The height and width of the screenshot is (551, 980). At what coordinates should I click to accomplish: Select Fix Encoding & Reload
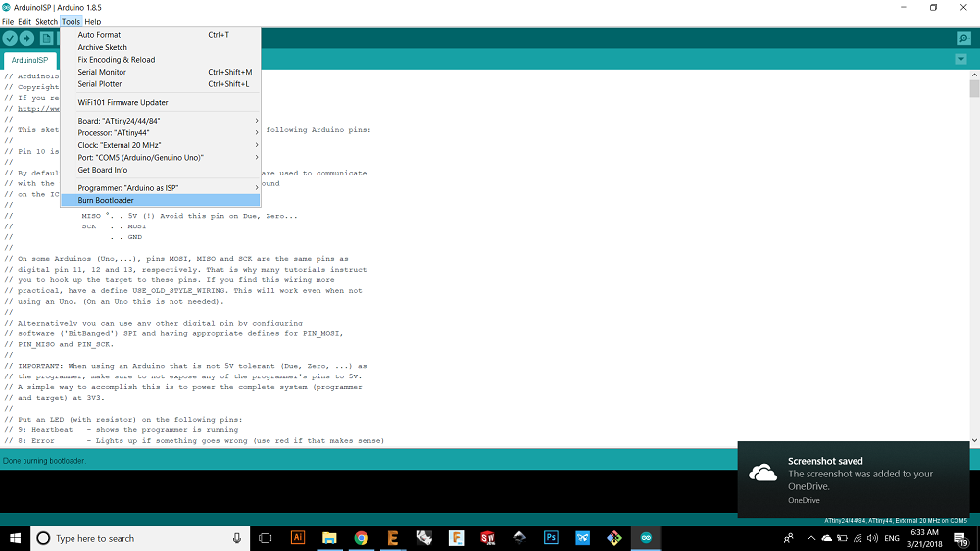[161, 60]
